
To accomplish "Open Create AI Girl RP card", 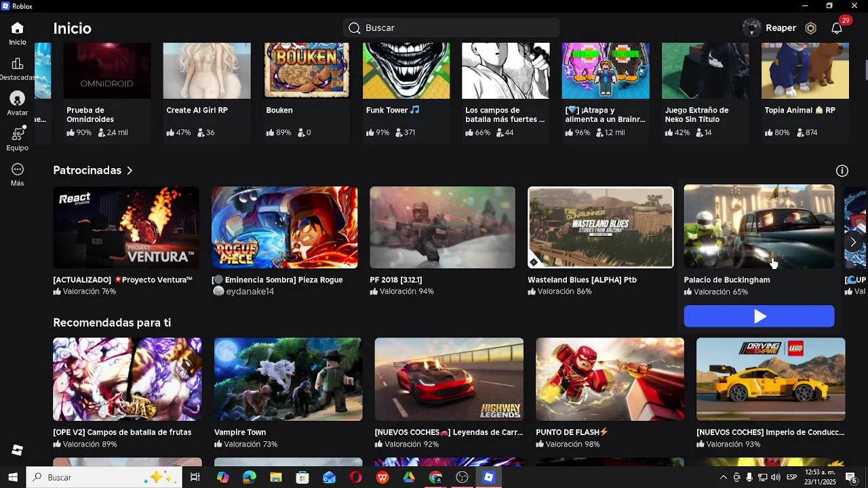I will 207,93.
